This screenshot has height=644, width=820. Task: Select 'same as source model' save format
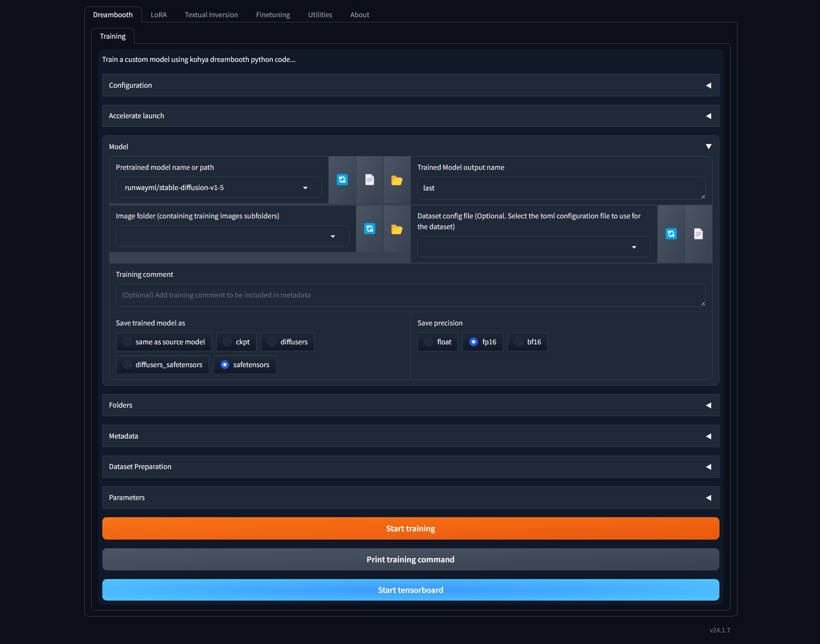(x=164, y=342)
